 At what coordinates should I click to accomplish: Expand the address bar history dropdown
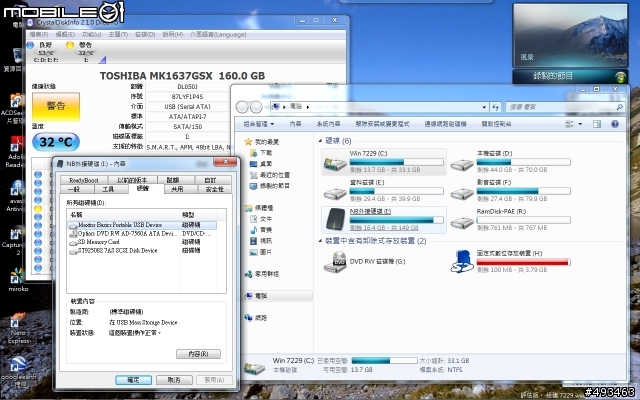[484, 107]
